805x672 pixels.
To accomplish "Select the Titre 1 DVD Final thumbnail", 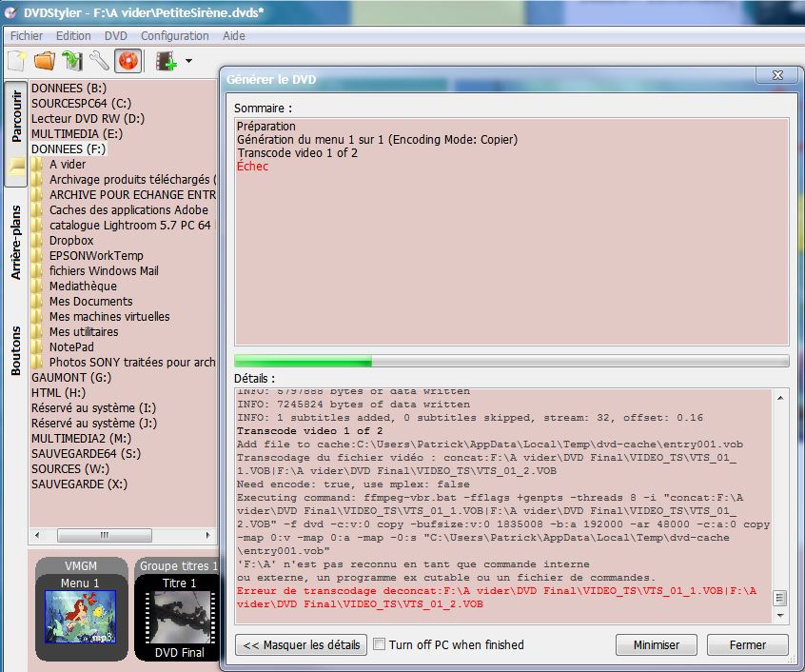I will click(179, 619).
